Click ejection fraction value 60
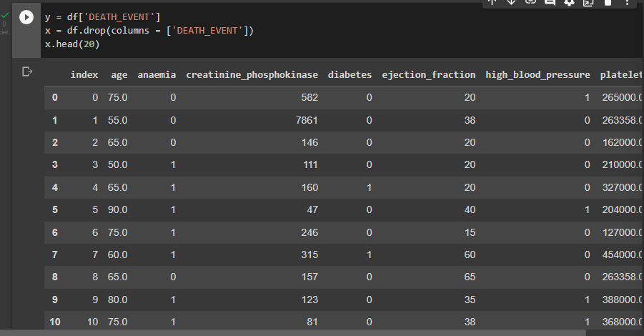The width and height of the screenshot is (644, 336). click(x=470, y=255)
